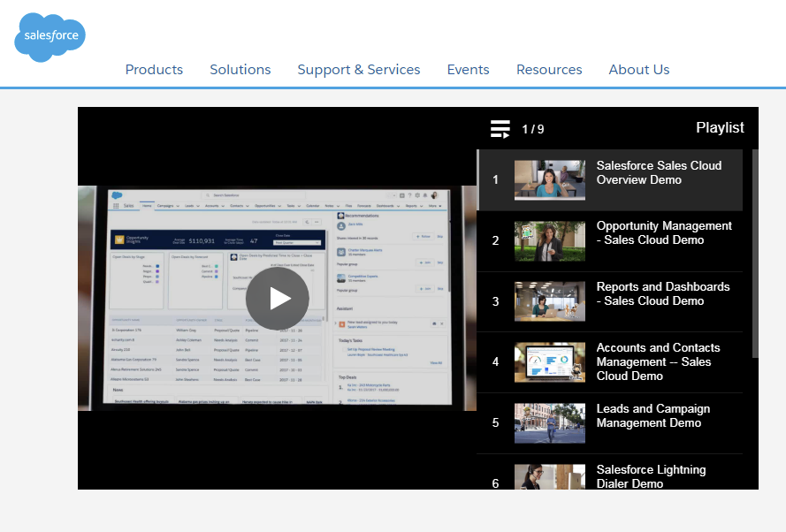Click the Playlist header label
Image resolution: width=786 pixels, height=532 pixels.
[720, 128]
